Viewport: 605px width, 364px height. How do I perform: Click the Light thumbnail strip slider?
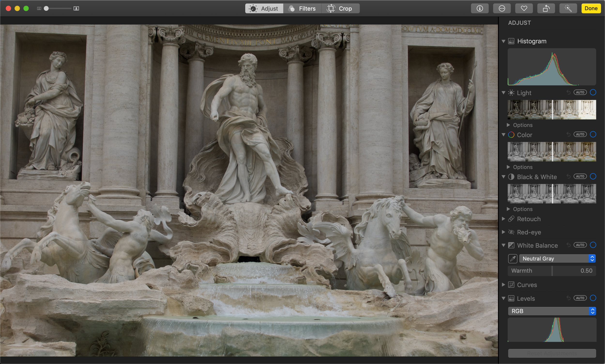552,110
